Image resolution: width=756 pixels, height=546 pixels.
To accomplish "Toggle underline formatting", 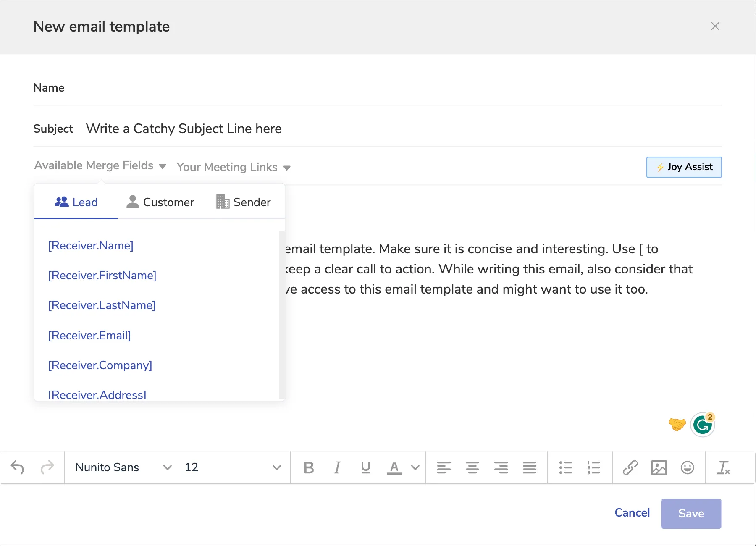I will (366, 467).
